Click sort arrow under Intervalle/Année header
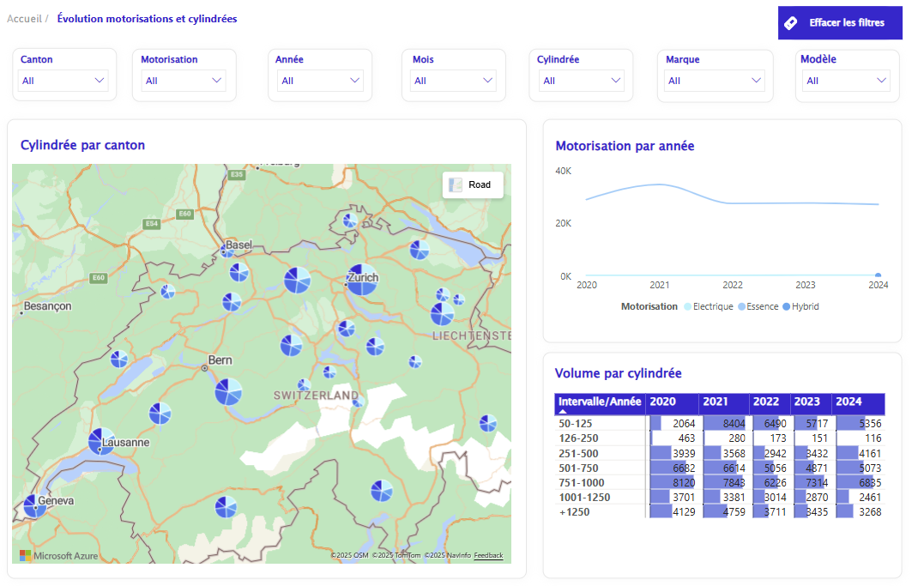 pos(563,412)
